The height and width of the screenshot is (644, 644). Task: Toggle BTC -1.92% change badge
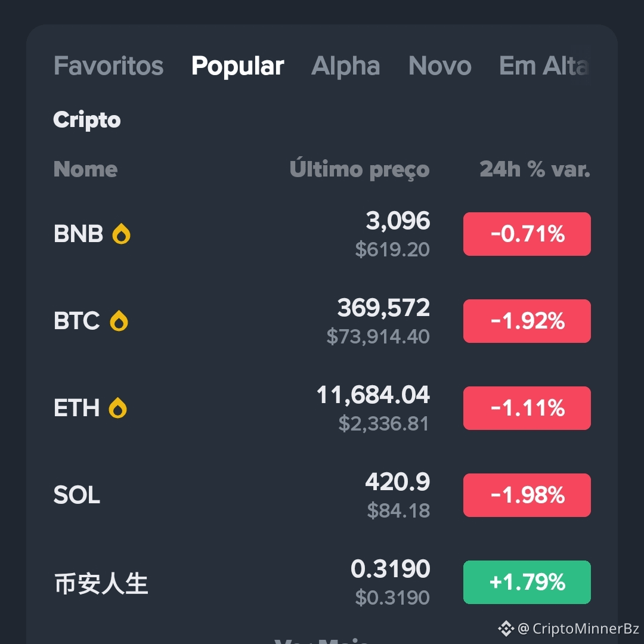coord(527,321)
